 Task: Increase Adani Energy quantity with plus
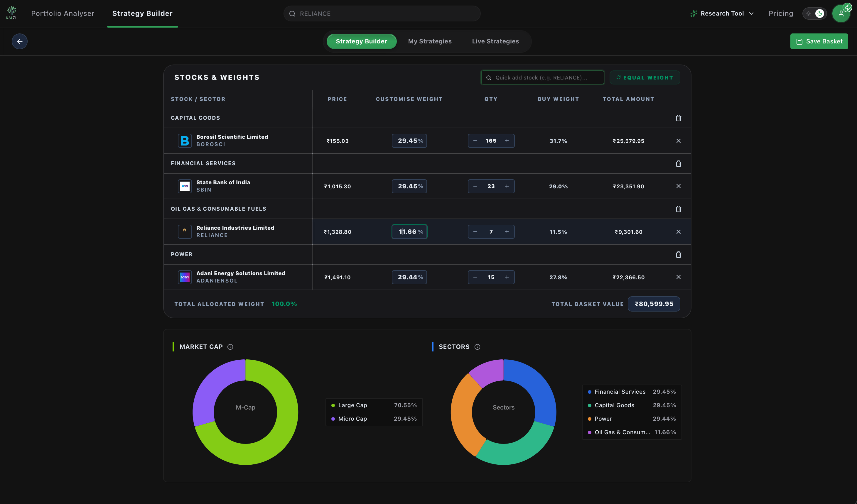click(507, 277)
